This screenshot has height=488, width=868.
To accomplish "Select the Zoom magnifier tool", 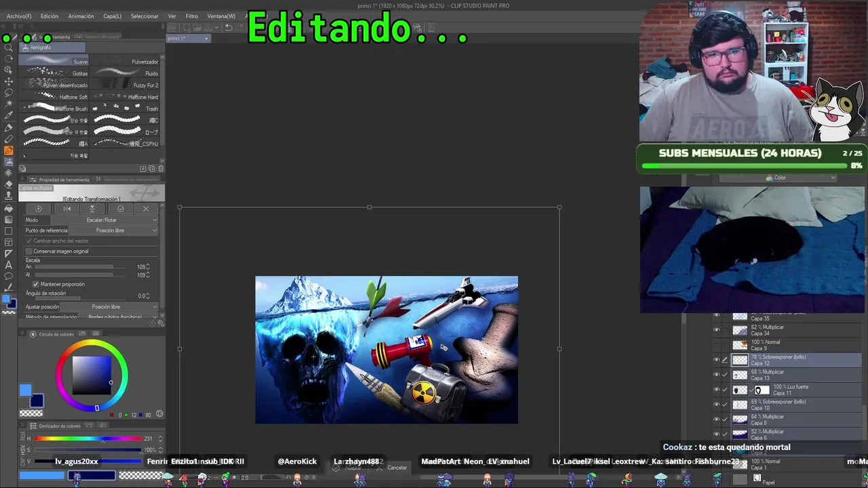I will click(x=9, y=47).
